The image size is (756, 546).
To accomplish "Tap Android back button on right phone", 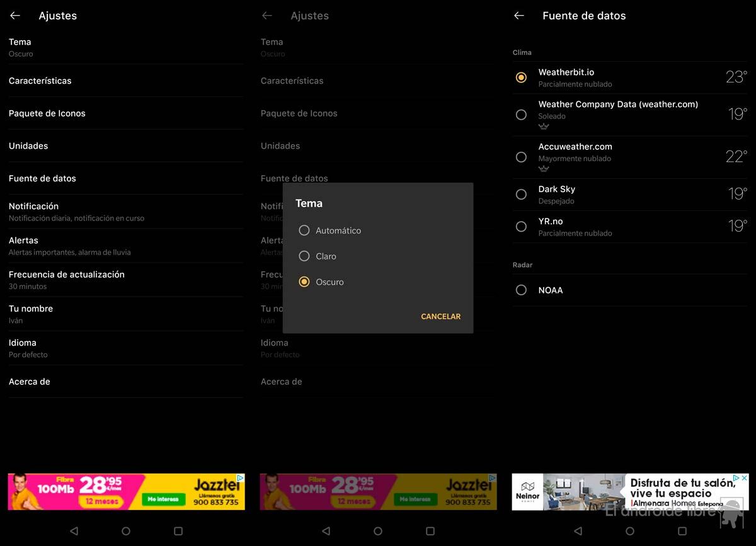I will point(578,531).
